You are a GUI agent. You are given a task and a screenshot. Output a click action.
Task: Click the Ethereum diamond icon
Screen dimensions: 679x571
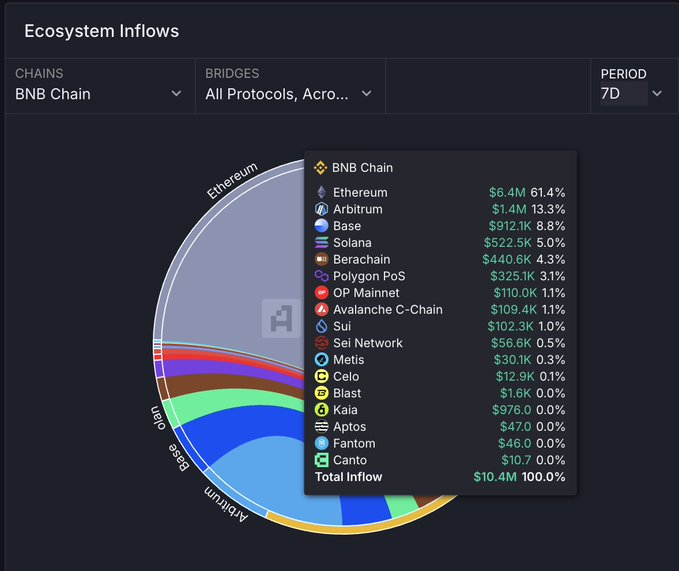321,192
